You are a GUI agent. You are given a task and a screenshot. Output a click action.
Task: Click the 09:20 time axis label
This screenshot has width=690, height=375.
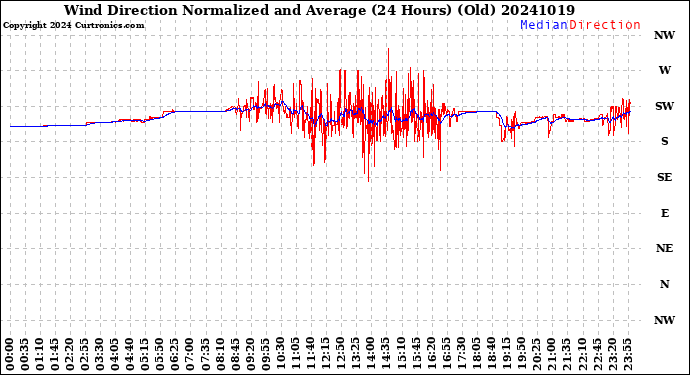tap(250, 355)
